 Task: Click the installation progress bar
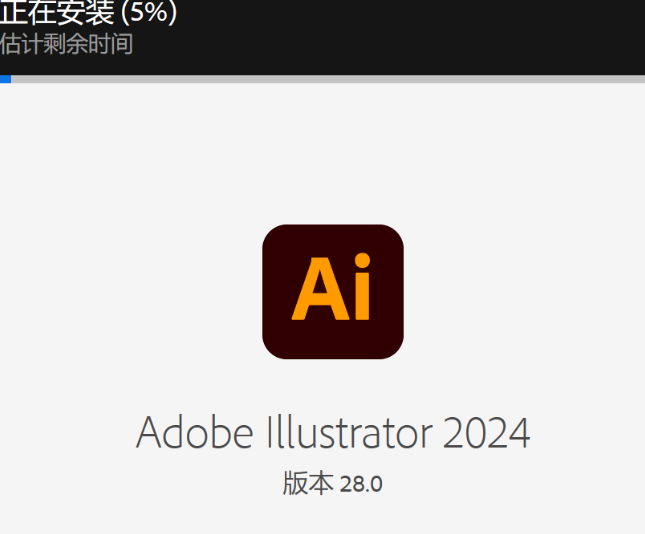tap(322, 79)
